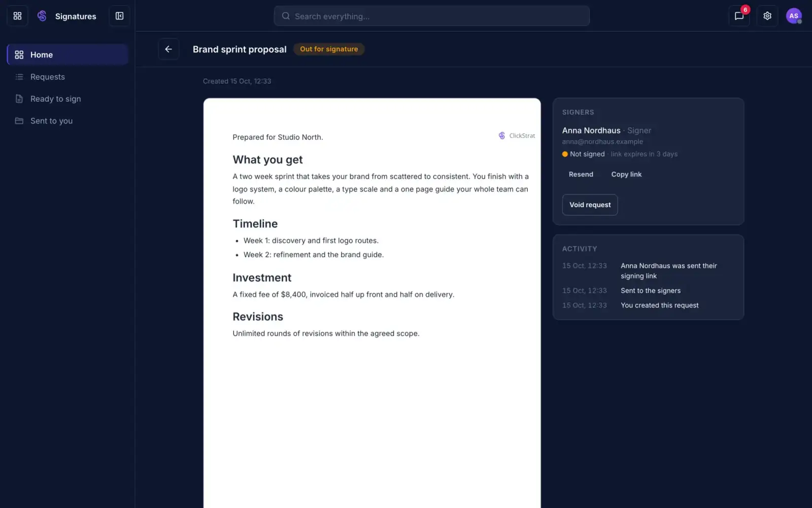Select Home in the sidebar
812x508 pixels.
point(67,55)
